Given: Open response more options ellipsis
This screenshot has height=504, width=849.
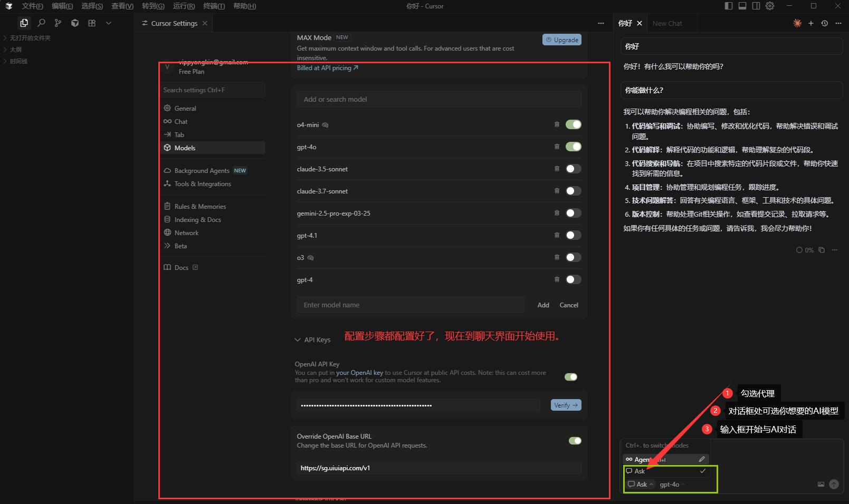Looking at the screenshot, I should 835,250.
